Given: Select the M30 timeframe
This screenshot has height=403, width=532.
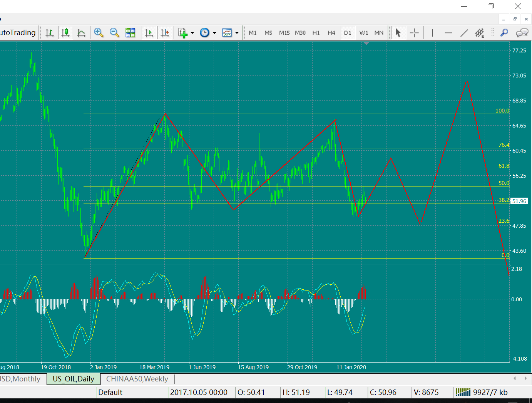Looking at the screenshot, I should [x=300, y=33].
